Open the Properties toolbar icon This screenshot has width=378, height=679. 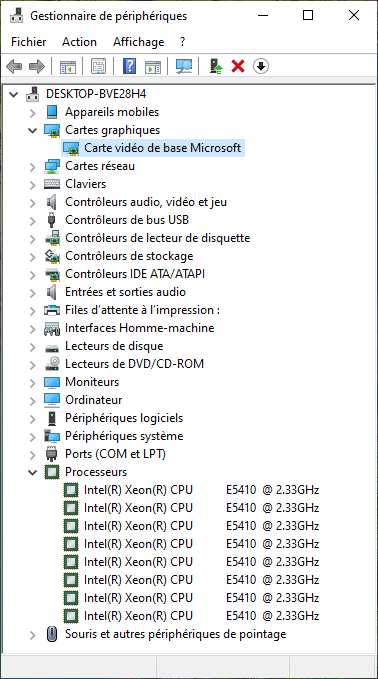[99, 66]
